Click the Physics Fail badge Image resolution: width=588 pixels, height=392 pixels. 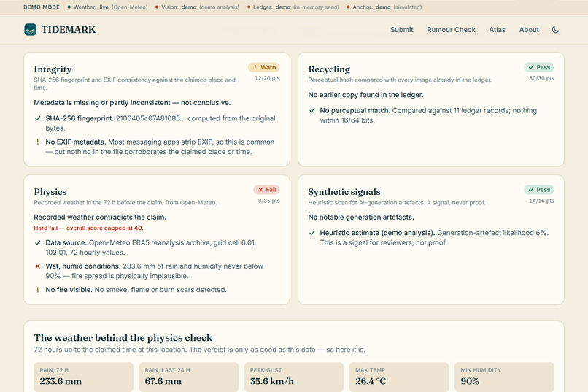[266, 190]
